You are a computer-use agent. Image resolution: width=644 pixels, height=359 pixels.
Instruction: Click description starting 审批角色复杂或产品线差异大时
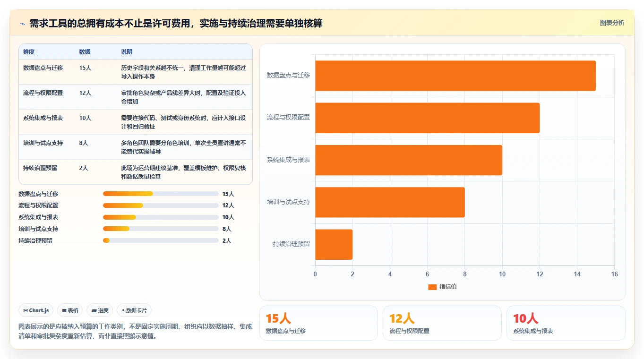point(183,97)
